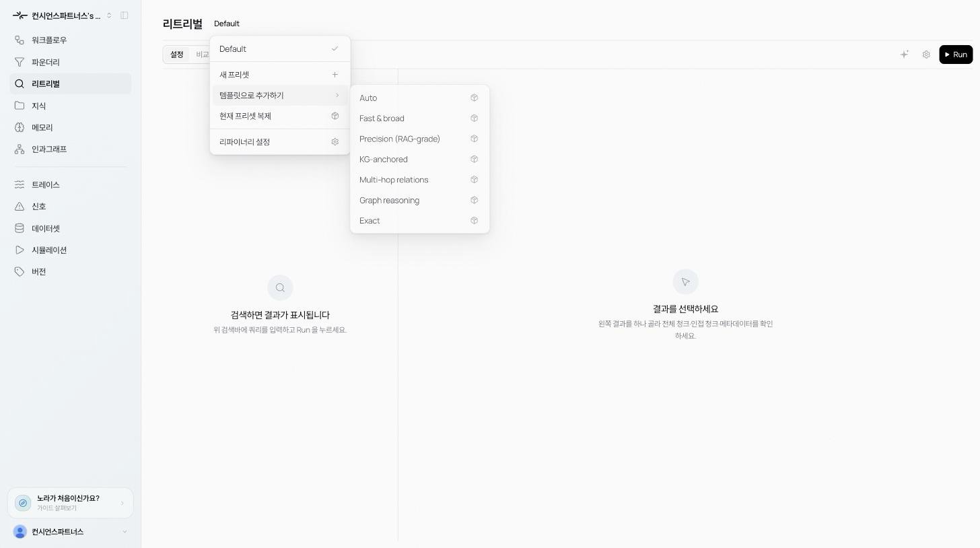
Task: Click the Run button
Action: [x=956, y=55]
